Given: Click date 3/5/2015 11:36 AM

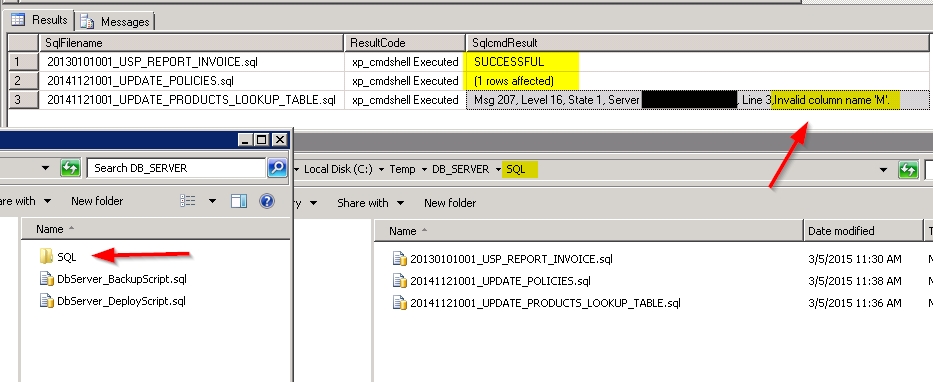Looking at the screenshot, I should click(854, 303).
